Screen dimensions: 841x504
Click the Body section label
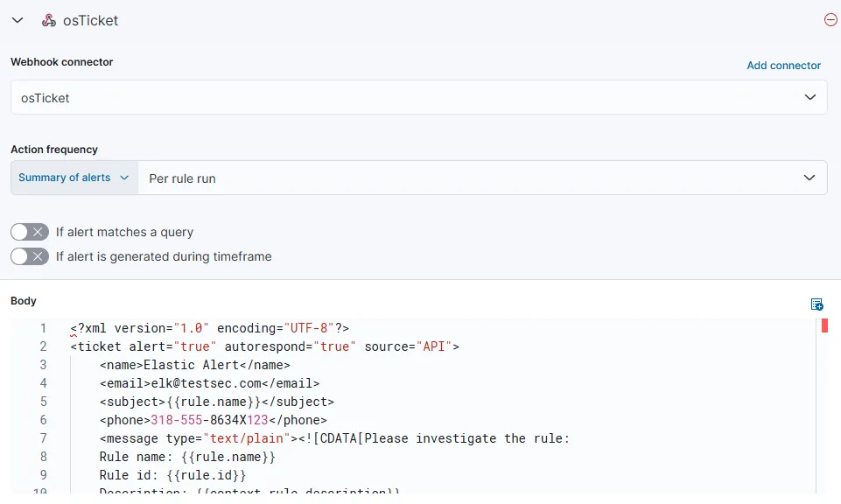[x=23, y=300]
